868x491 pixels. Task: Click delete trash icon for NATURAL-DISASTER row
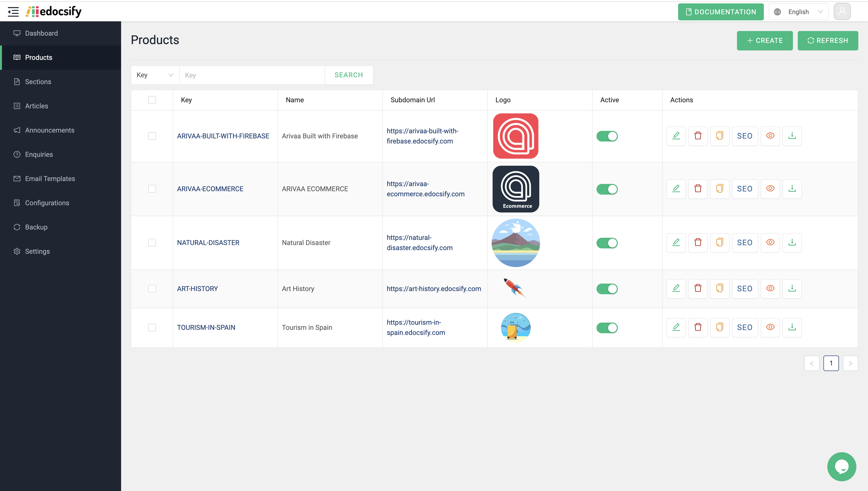click(698, 242)
